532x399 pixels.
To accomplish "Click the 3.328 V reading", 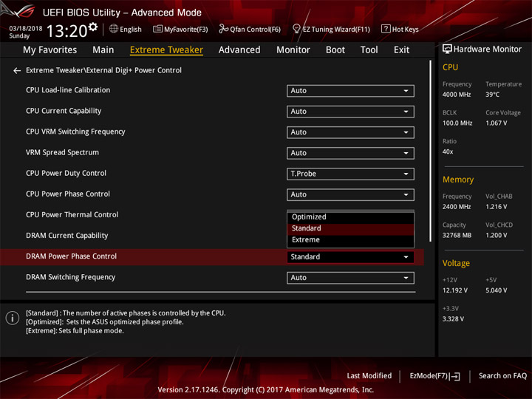I will coord(453,319).
